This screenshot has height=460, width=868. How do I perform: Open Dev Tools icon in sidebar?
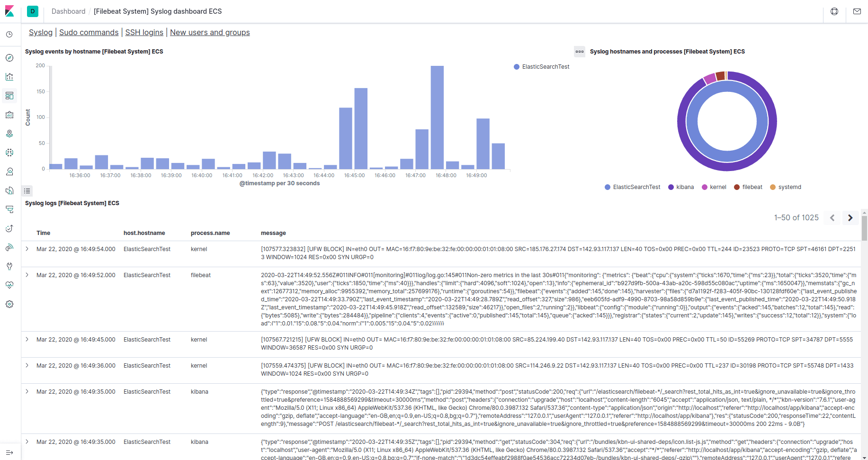[9, 266]
